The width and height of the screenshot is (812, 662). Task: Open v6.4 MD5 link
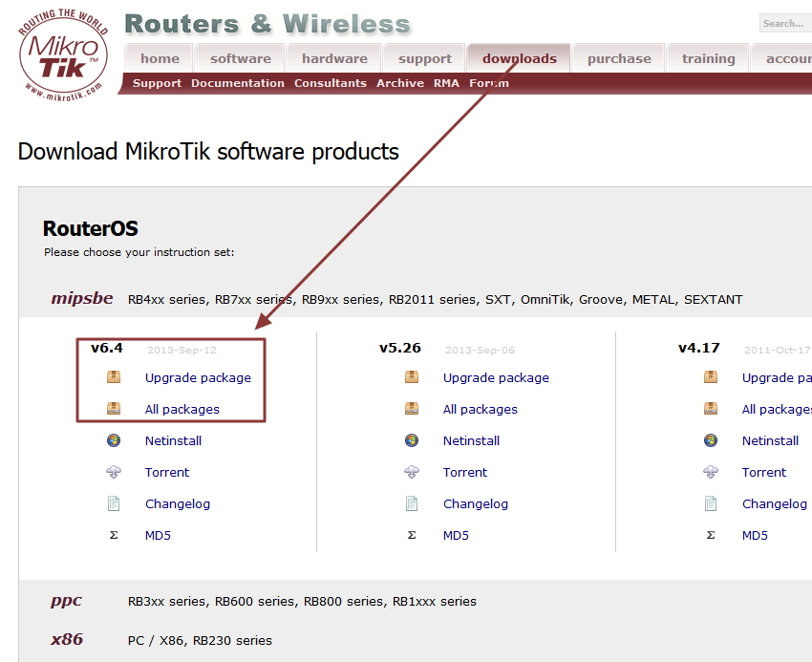coord(158,536)
